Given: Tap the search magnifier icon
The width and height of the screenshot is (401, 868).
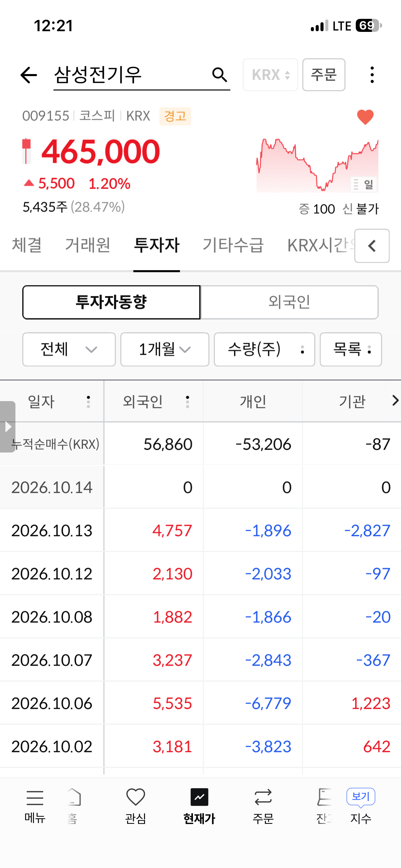Looking at the screenshot, I should tap(219, 75).
